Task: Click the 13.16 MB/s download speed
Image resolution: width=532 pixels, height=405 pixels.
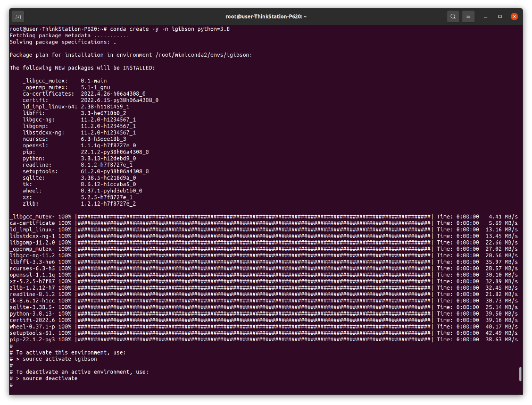Action: tap(502, 230)
